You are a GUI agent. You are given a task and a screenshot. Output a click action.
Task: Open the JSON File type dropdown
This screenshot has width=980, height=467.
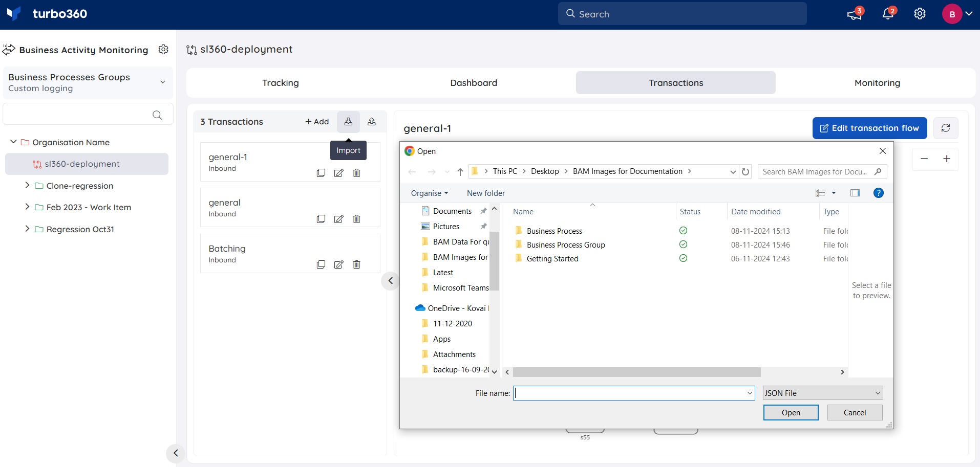[x=823, y=393]
